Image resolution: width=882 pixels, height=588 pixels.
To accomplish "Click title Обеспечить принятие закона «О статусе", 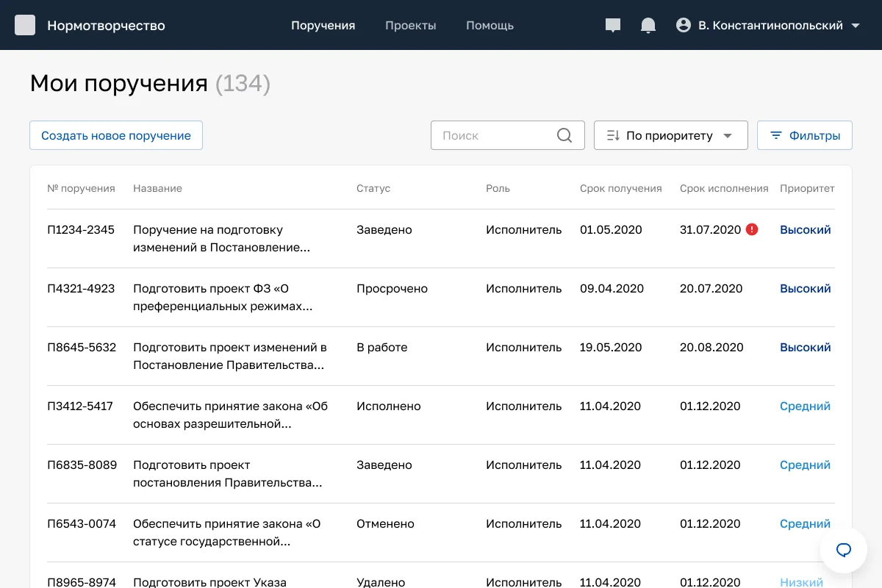I will pos(227,532).
